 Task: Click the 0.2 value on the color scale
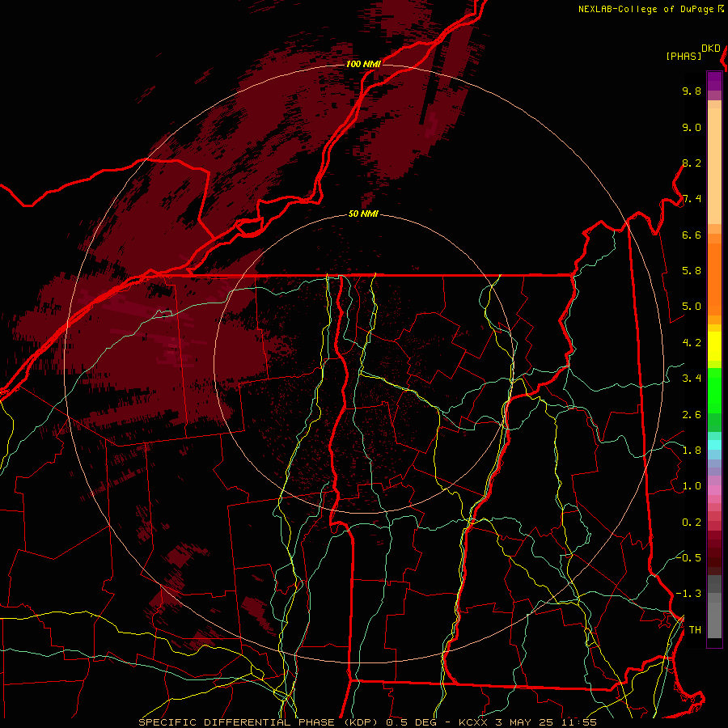click(692, 523)
